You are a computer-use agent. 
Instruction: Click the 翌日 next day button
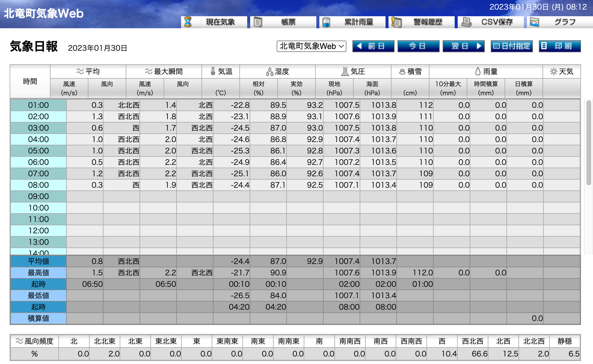(463, 46)
